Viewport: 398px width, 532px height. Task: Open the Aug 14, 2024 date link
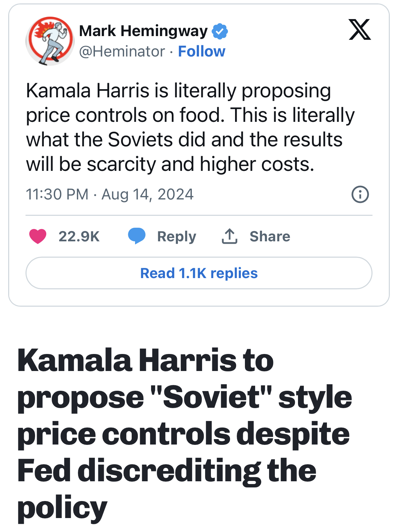pos(147,194)
